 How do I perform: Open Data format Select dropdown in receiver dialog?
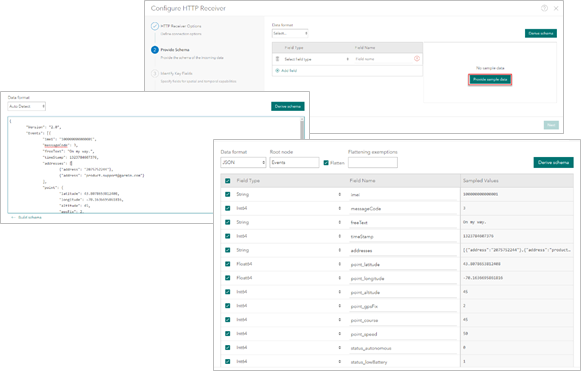click(290, 33)
